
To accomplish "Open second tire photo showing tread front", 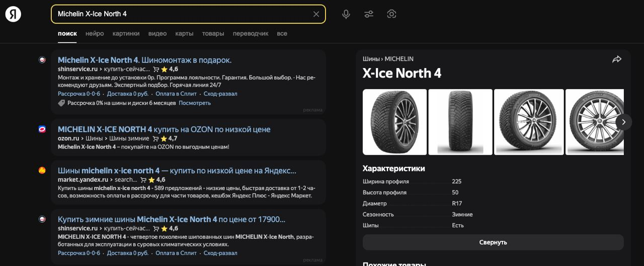I will tap(460, 122).
